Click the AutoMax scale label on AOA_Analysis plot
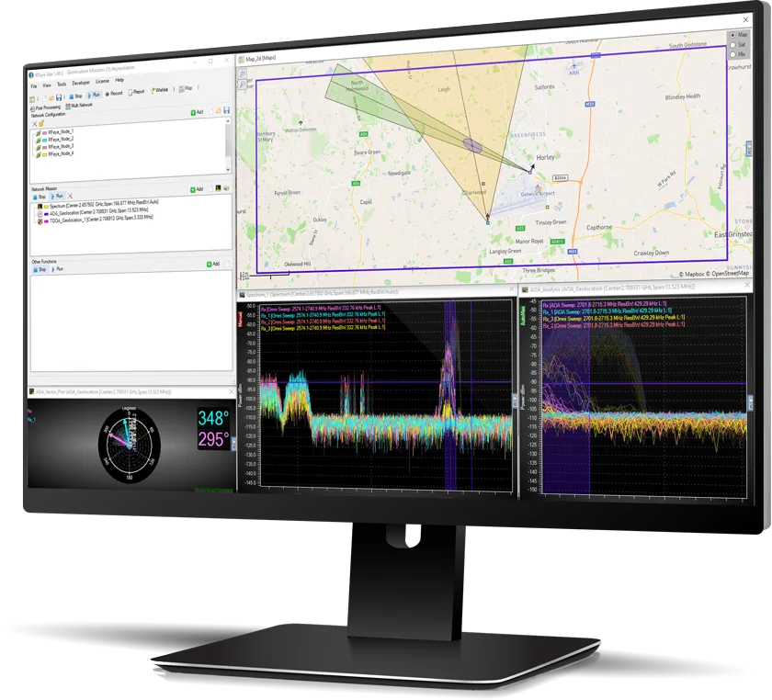This screenshot has height=700, width=772. (x=523, y=315)
